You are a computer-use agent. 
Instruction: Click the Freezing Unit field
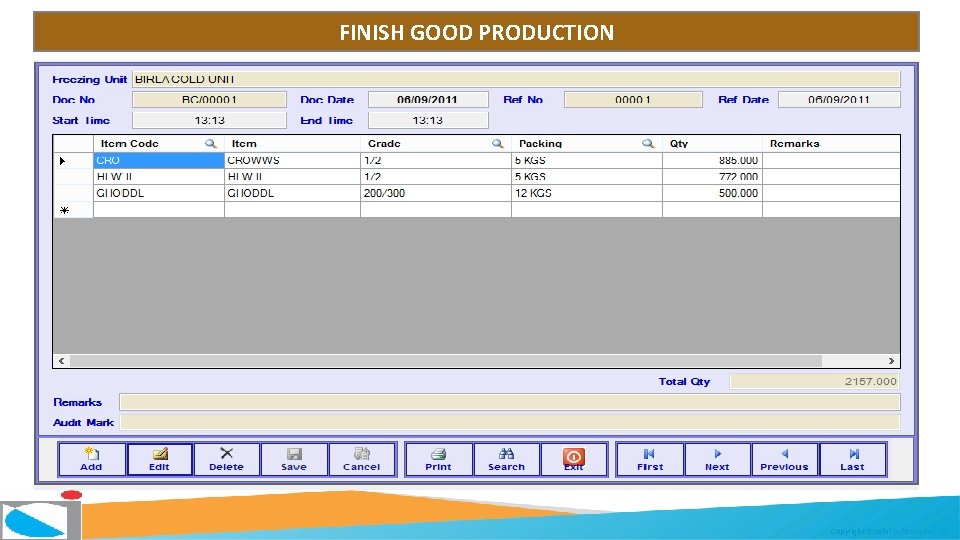(x=516, y=79)
